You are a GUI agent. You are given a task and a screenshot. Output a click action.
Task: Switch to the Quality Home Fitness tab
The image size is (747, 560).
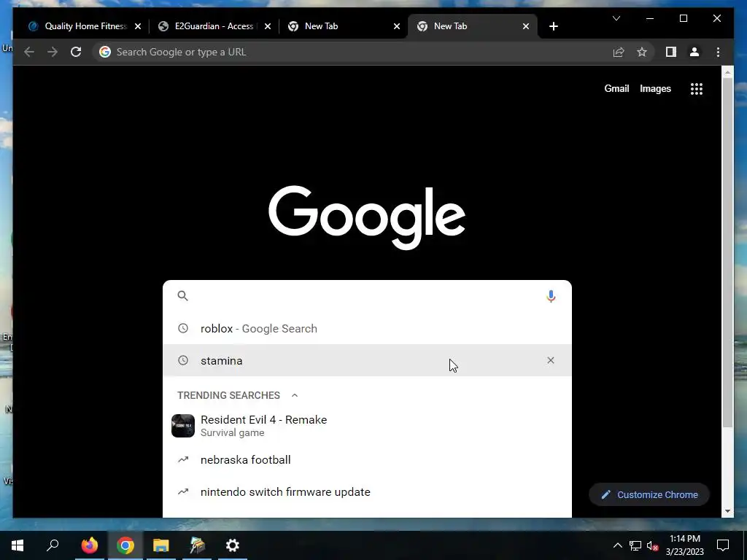pyautogui.click(x=85, y=27)
